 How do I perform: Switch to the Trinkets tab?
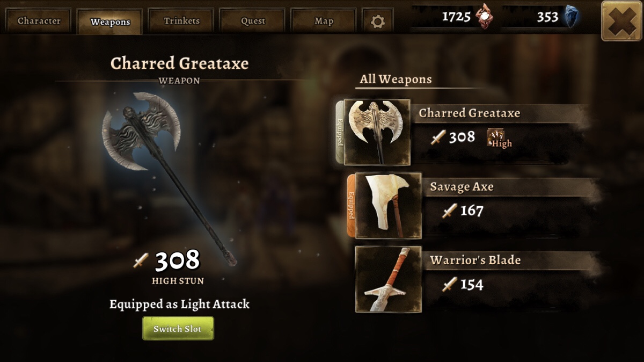(x=181, y=21)
